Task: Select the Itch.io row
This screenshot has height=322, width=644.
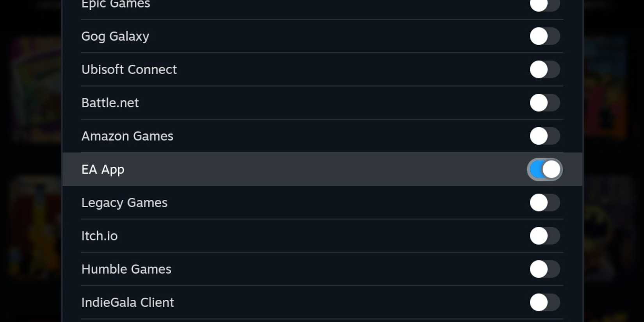Action: pos(99,236)
